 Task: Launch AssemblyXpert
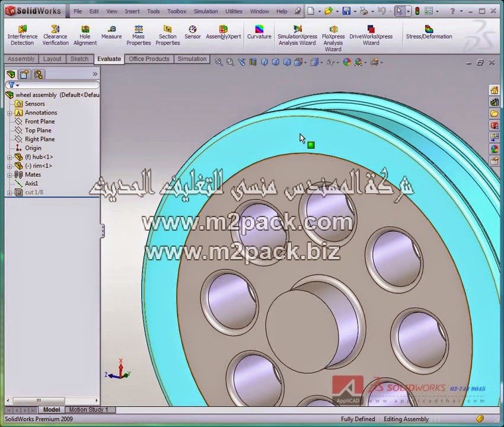tap(224, 33)
